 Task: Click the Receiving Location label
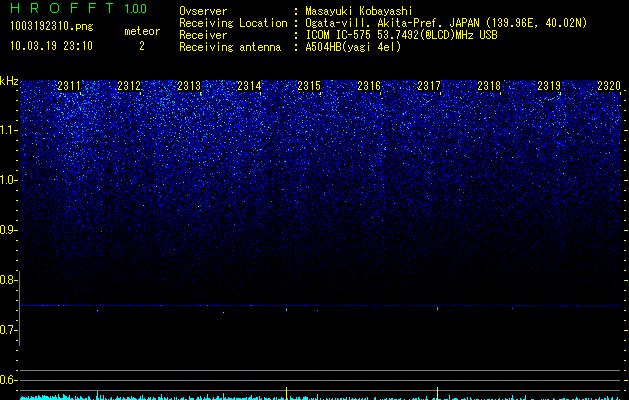click(x=233, y=23)
